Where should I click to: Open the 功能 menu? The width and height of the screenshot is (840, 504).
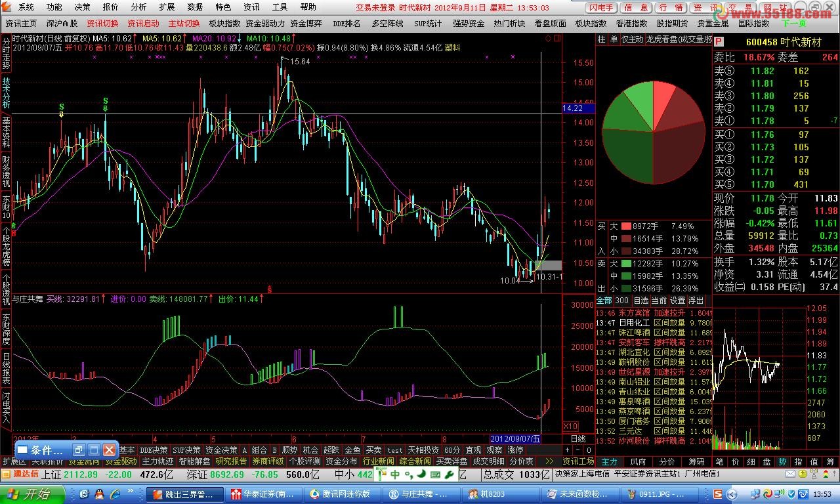click(x=54, y=7)
